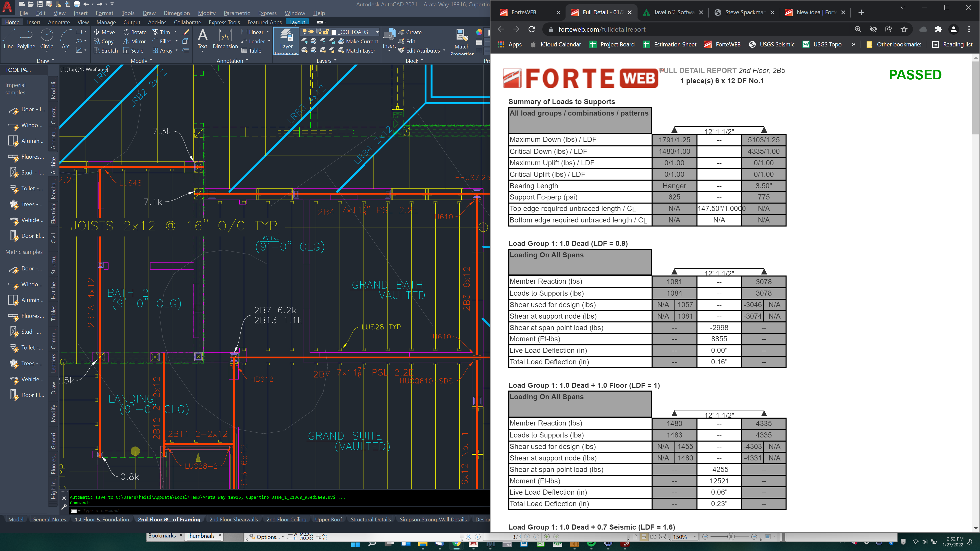Open the Annotate ribbon tab

pos(59,22)
